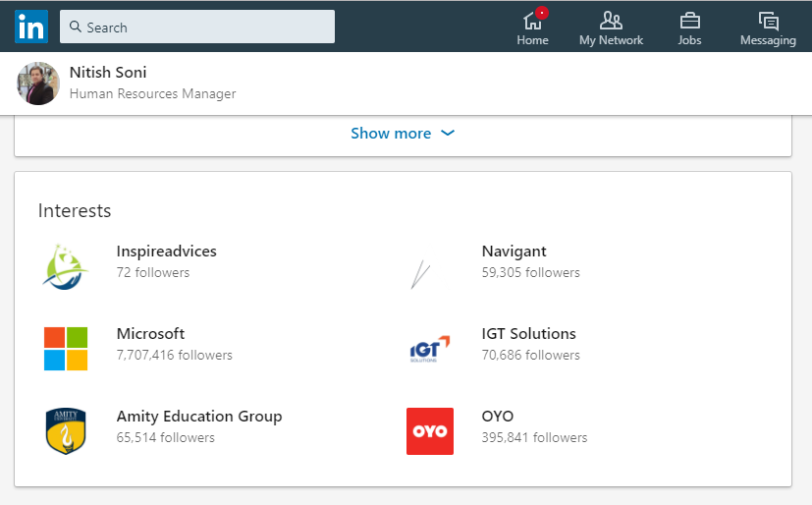The height and width of the screenshot is (505, 812).
Task: Open the Amity Education Group link
Action: 198,417
